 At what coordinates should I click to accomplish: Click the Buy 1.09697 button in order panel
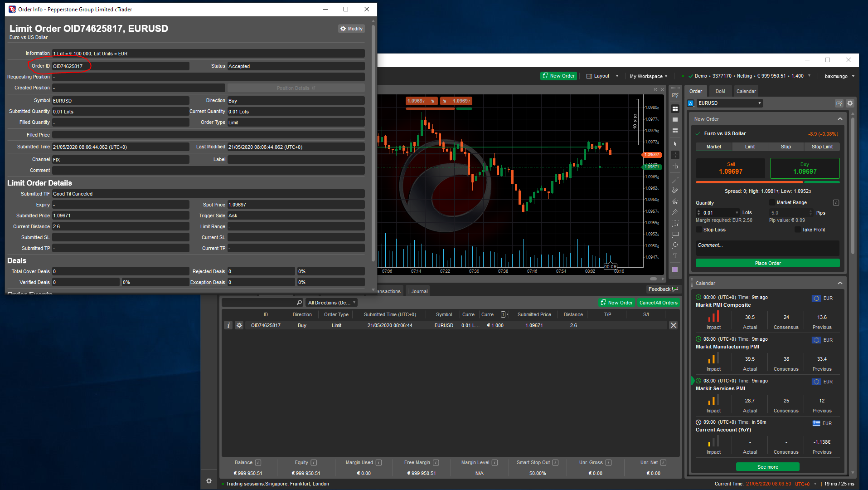click(x=805, y=168)
